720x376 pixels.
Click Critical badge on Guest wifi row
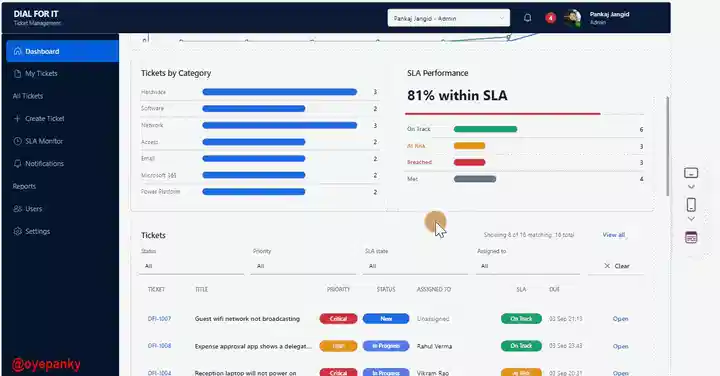point(338,319)
